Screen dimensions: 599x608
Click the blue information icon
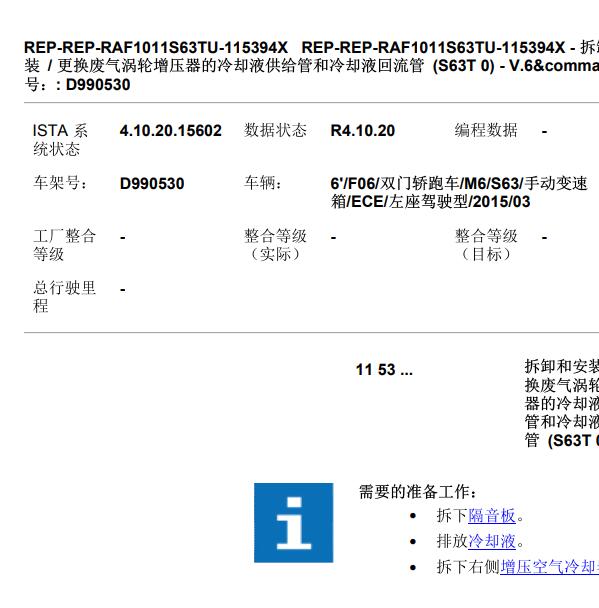pos(293,522)
